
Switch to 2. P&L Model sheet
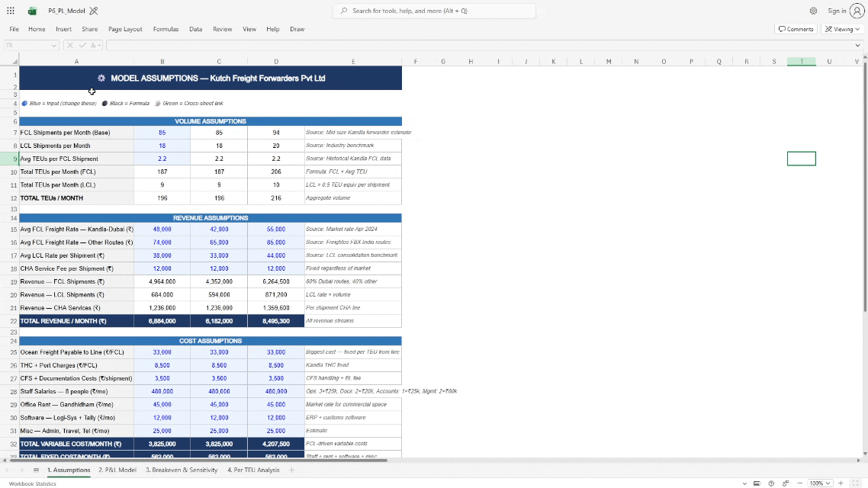point(117,470)
